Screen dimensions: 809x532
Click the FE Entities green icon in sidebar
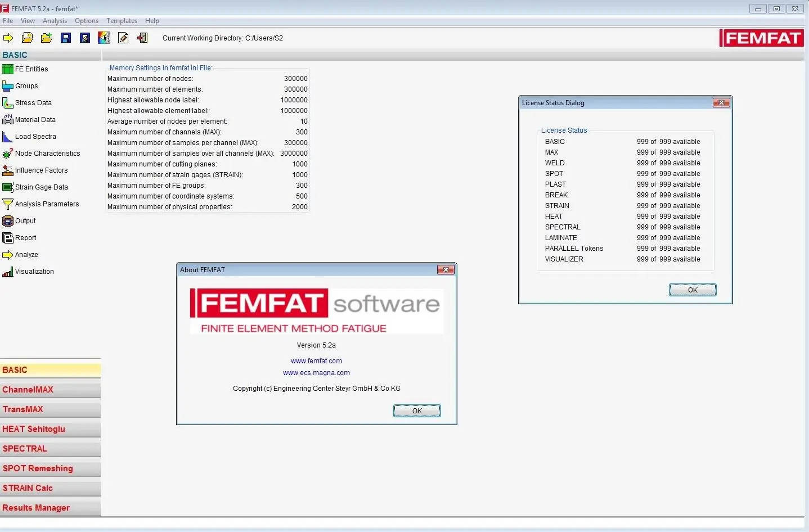pyautogui.click(x=8, y=69)
